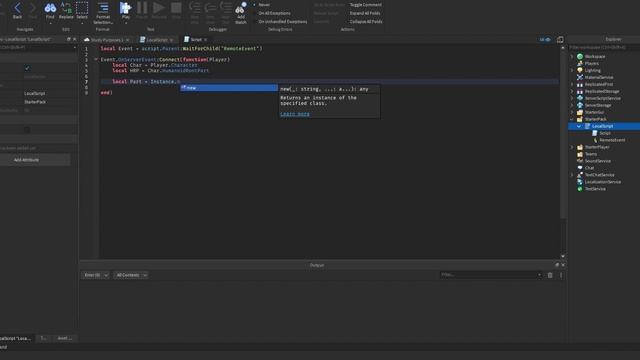Image resolution: width=640 pixels, height=360 pixels.
Task: Open the Learn more documentation link
Action: [295, 114]
